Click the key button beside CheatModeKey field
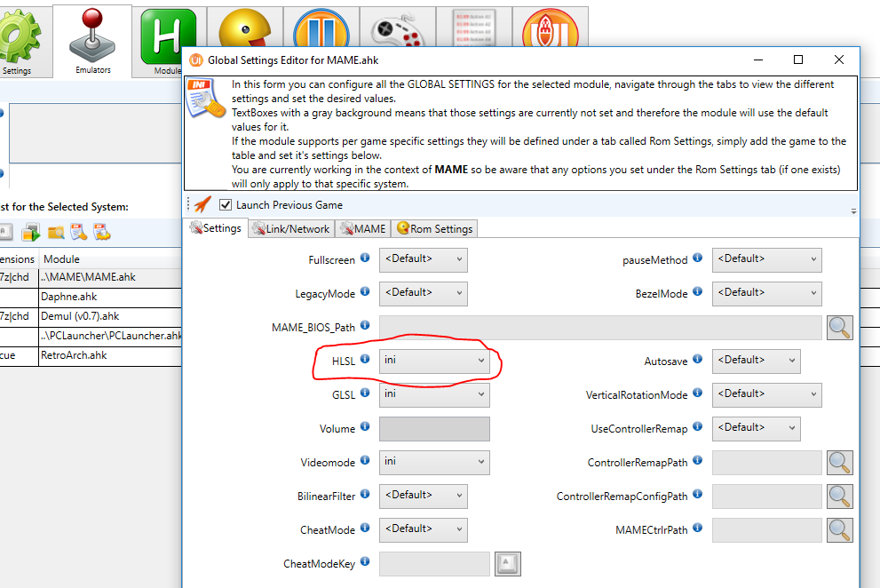Viewport: 880px width, 588px height. [508, 563]
